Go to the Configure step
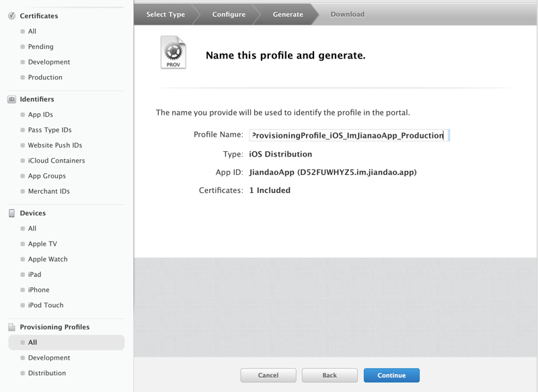This screenshot has height=392, width=538. [229, 14]
